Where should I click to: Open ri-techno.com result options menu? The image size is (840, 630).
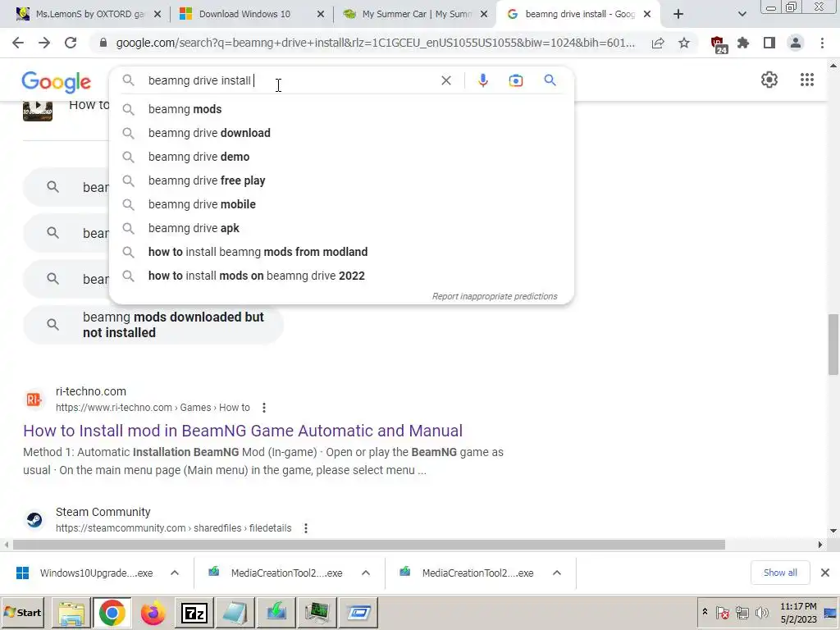(264, 408)
